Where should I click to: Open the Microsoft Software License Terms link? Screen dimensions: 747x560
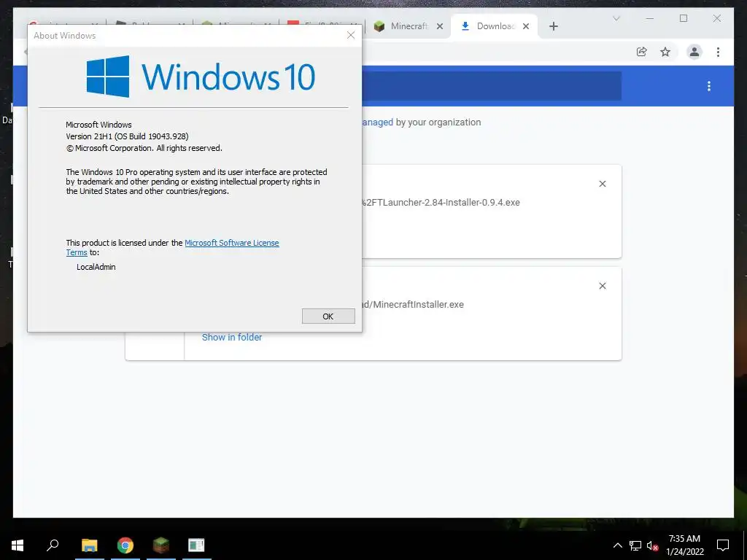[231, 243]
